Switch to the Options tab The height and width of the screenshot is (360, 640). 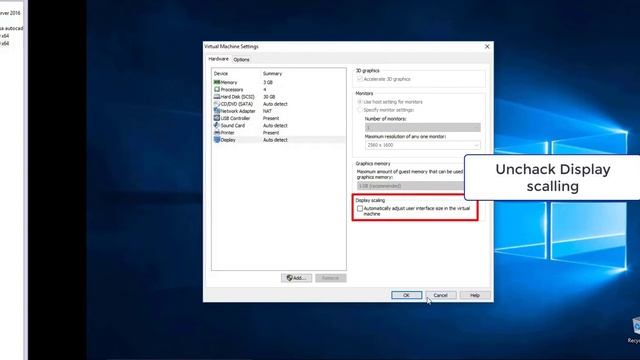(x=241, y=60)
